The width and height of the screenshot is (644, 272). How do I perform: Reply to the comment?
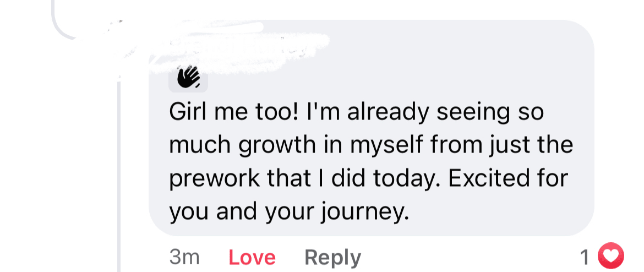click(x=332, y=257)
